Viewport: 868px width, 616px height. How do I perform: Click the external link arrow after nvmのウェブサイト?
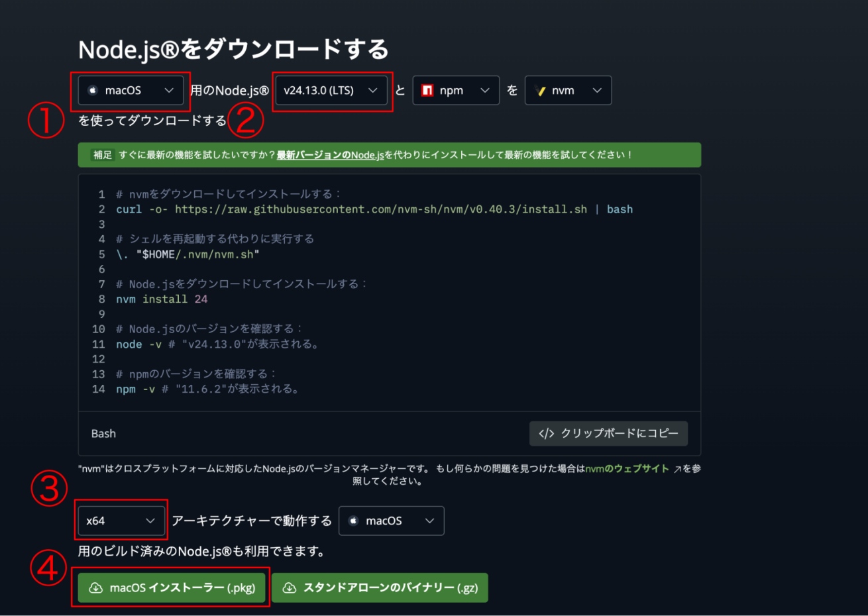pyautogui.click(x=677, y=469)
